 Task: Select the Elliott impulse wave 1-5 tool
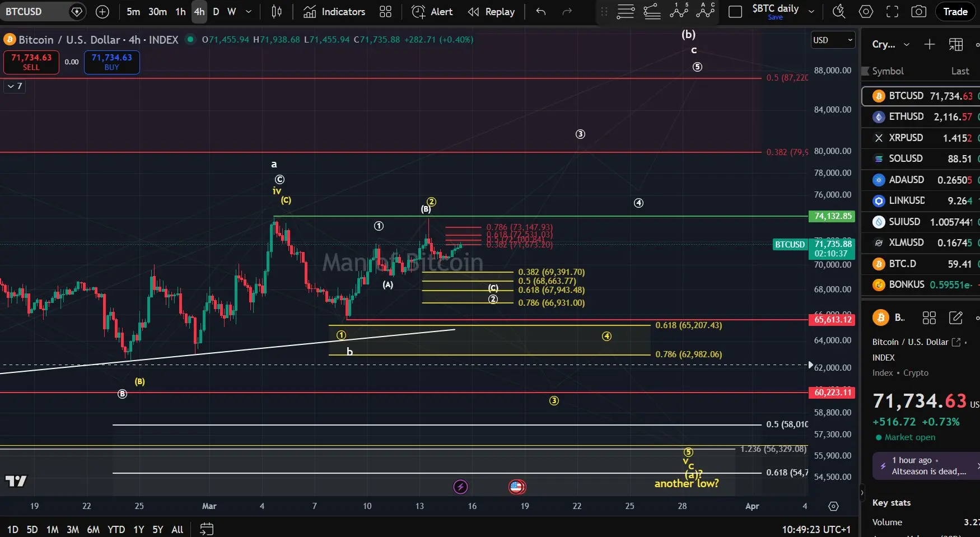pyautogui.click(x=679, y=11)
